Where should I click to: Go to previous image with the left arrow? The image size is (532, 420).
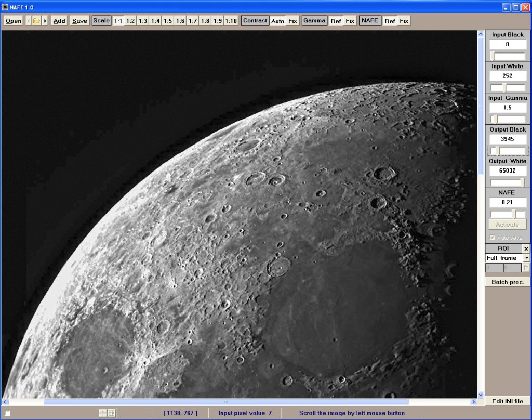29,21
